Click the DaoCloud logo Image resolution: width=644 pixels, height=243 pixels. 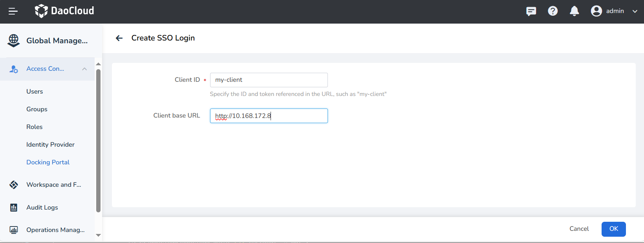coord(64,11)
